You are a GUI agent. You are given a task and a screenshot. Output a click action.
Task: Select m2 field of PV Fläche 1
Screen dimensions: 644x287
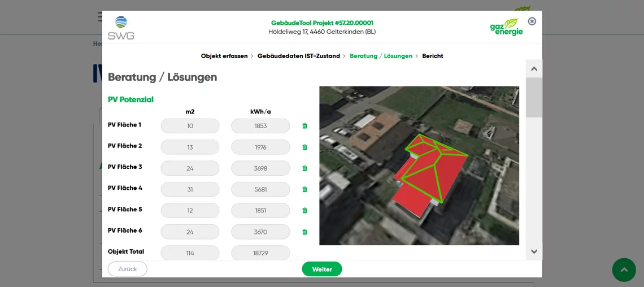[190, 125]
